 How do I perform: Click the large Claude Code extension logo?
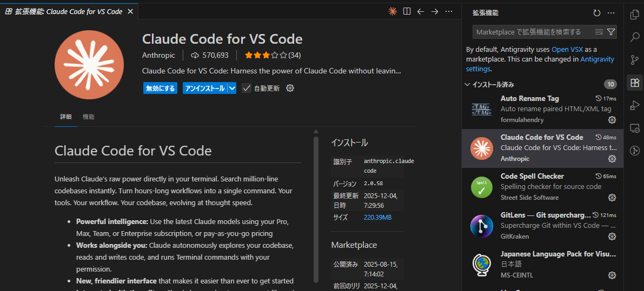pyautogui.click(x=89, y=65)
